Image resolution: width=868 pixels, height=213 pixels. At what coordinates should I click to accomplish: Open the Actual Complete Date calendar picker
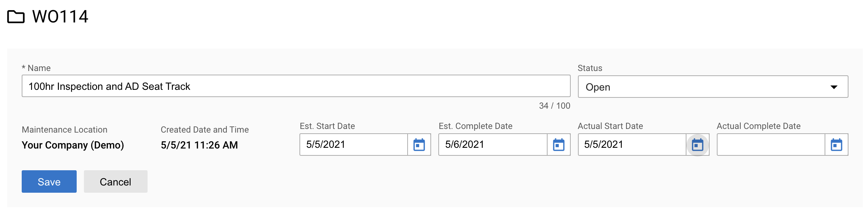point(837,145)
